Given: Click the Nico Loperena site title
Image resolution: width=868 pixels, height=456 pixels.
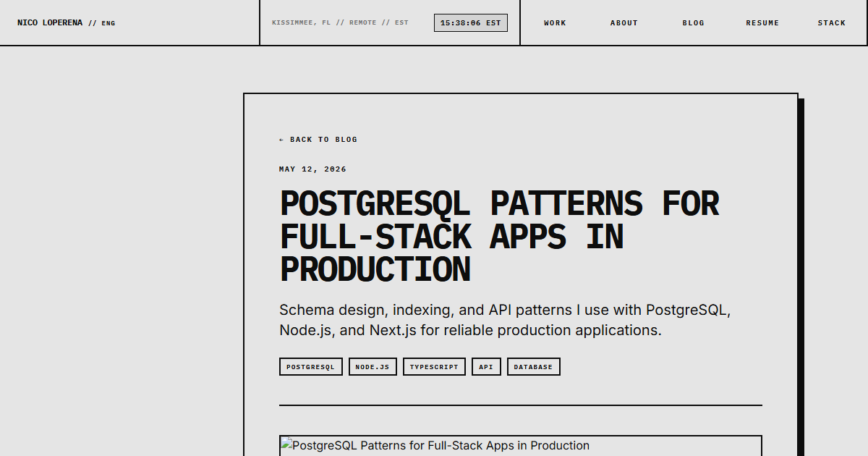Looking at the screenshot, I should (x=50, y=23).
